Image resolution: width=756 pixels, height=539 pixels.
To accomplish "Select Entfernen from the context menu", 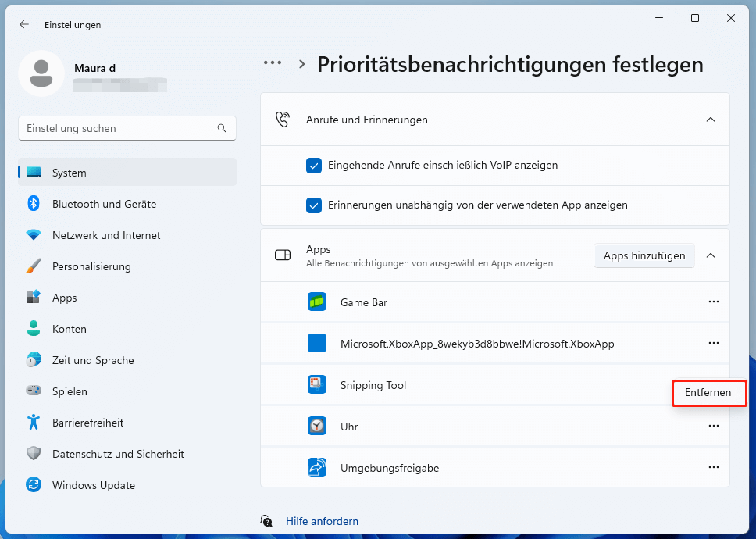I will [708, 393].
